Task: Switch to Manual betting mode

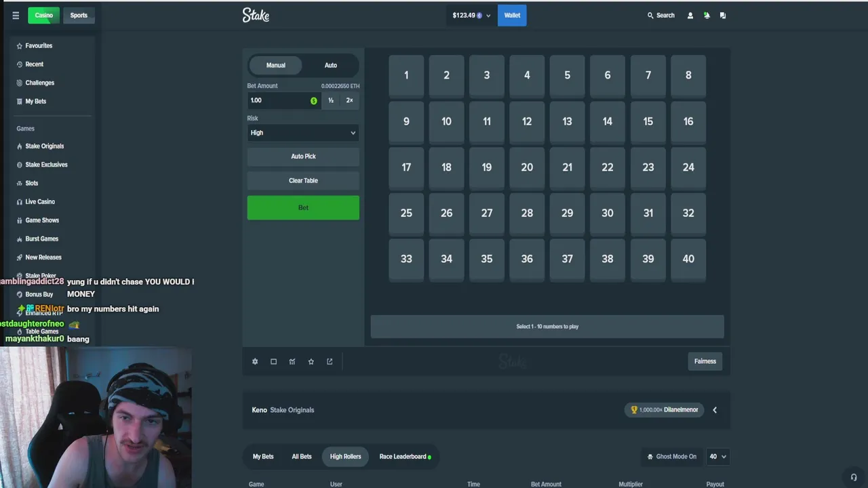Action: 276,65
